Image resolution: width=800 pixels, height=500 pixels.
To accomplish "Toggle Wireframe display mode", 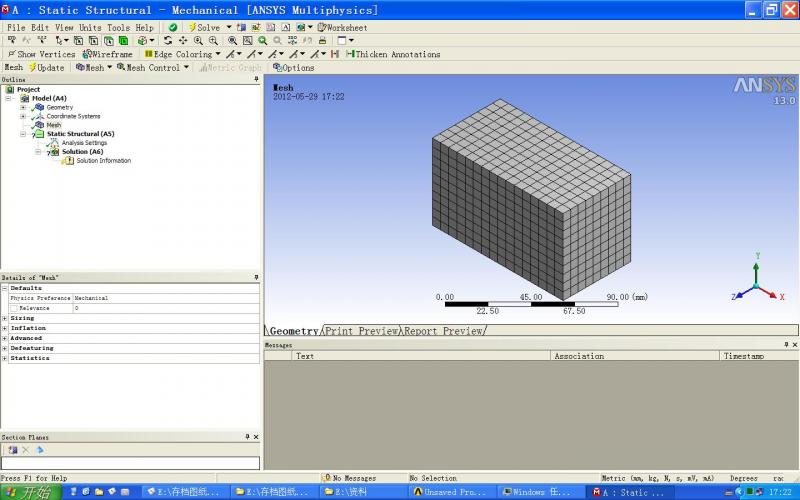I will (x=108, y=54).
